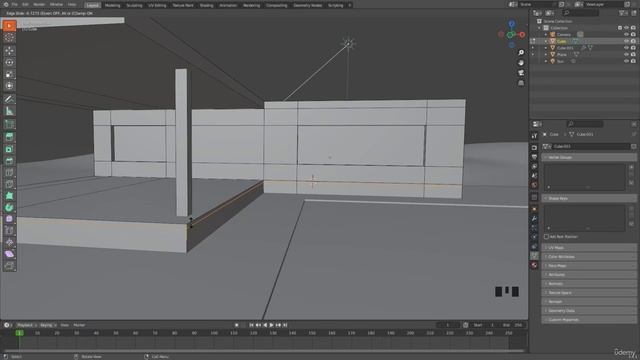Select the Loop Cut tool
The height and width of the screenshot is (360, 640).
[9, 173]
